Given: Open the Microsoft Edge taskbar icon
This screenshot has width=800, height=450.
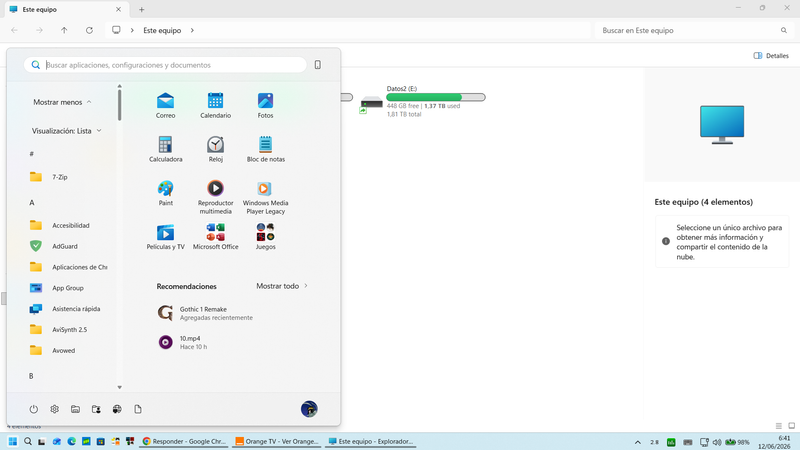Looking at the screenshot, I should coord(71,441).
